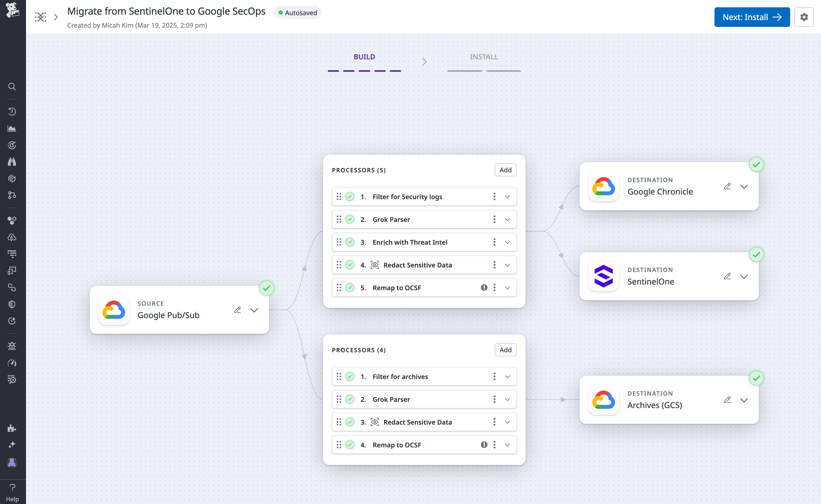This screenshot has width=821, height=504.
Task: Expand the SentinelOne destination card
Action: click(744, 276)
